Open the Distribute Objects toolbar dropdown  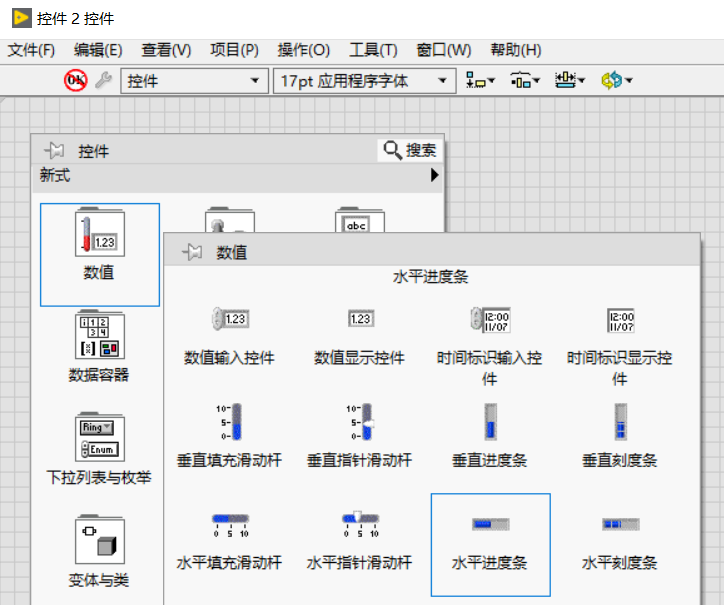pos(525,81)
